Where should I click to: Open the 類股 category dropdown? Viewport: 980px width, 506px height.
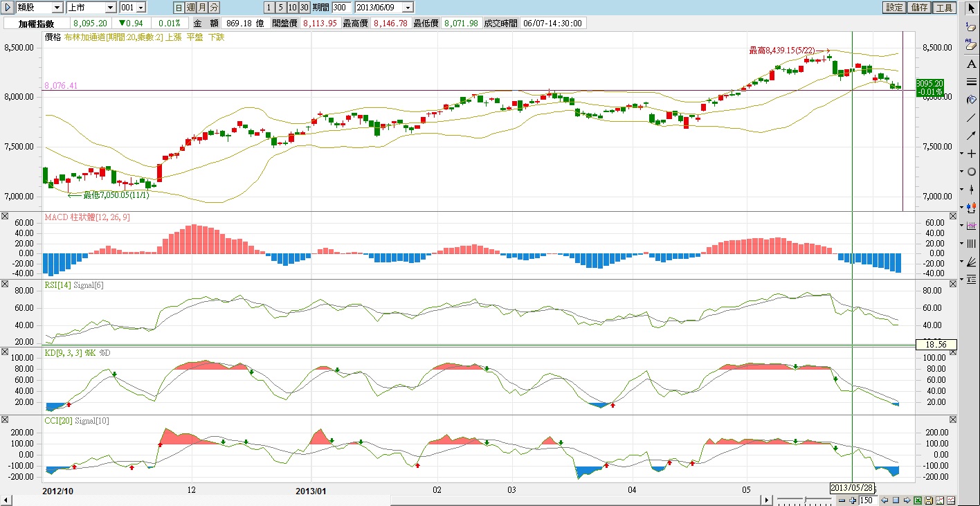pyautogui.click(x=57, y=8)
